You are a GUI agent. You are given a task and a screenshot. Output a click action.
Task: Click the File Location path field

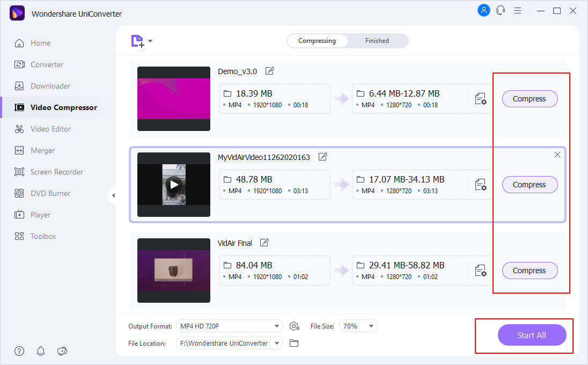pos(224,343)
